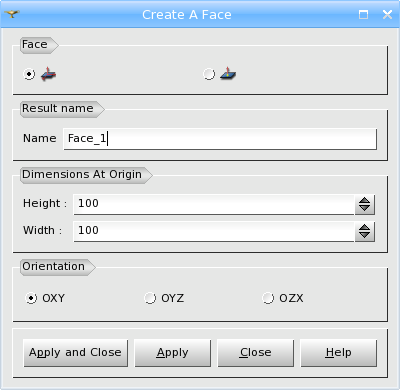Select the first Face constructor radio button
Screen dimensions: 400x390
[29, 74]
